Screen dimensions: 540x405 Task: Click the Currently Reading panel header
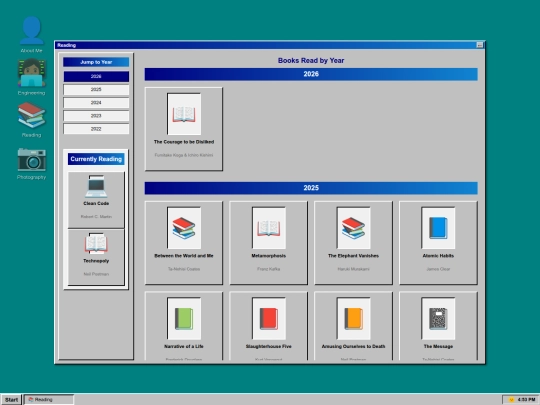(96, 159)
